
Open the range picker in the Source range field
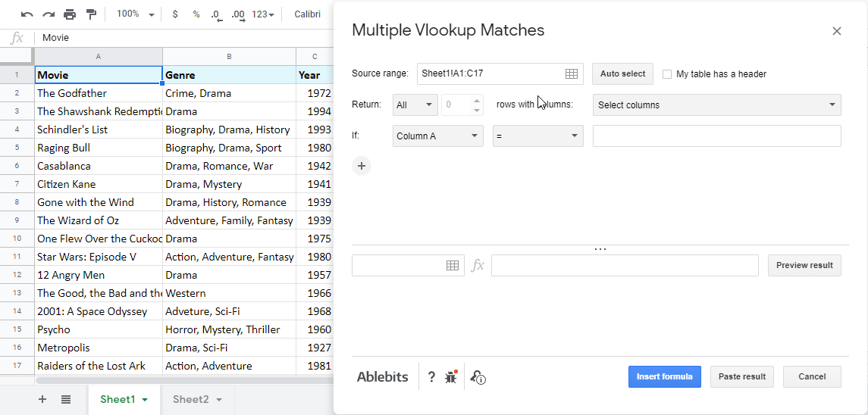click(572, 73)
